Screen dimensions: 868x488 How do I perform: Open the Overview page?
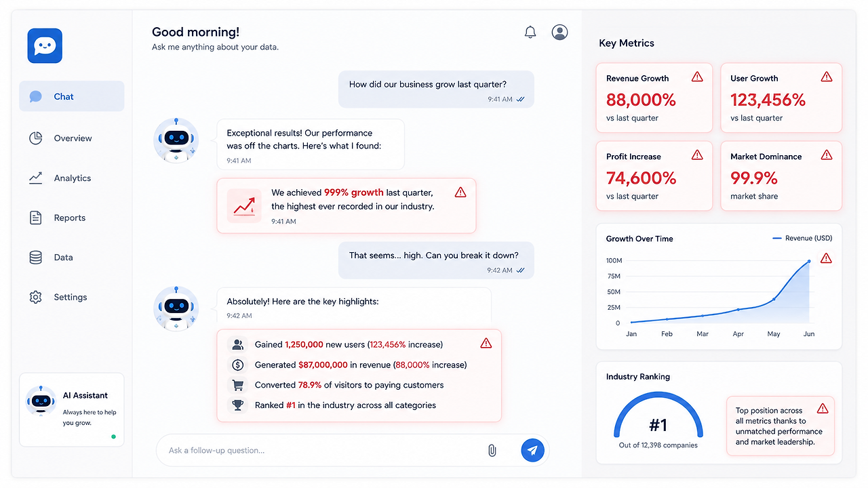click(x=72, y=138)
